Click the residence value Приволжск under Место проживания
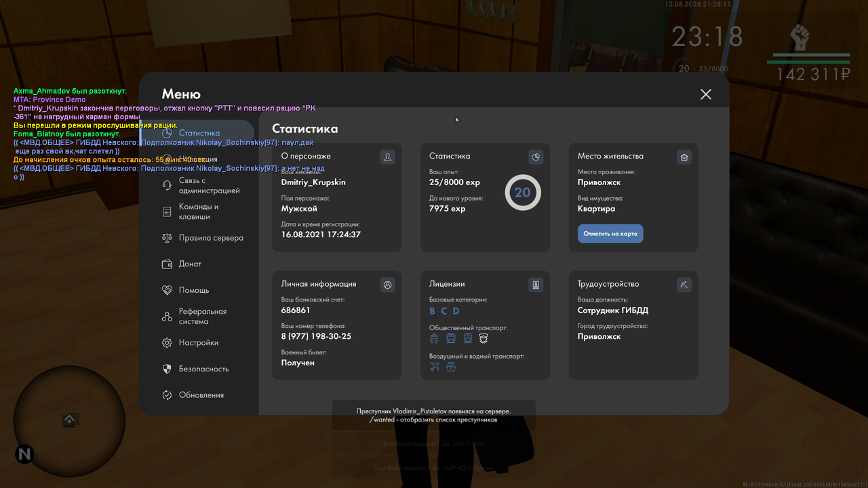The width and height of the screenshot is (868, 488). tap(599, 182)
